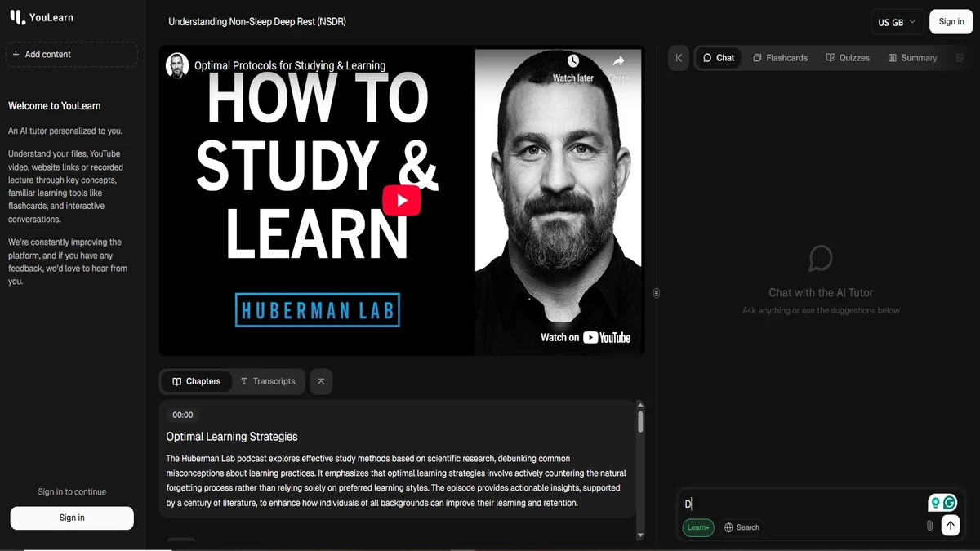Open the video title link on the video

pyautogui.click(x=290, y=66)
